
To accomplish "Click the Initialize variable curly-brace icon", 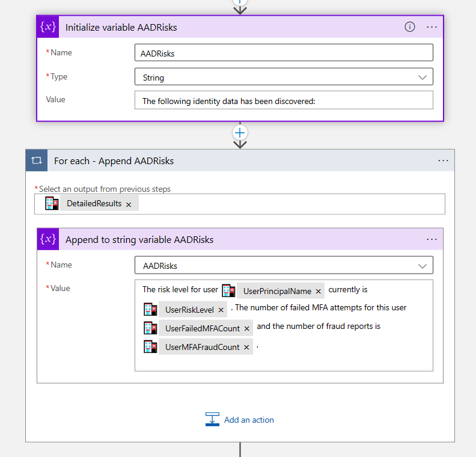I will (x=49, y=27).
